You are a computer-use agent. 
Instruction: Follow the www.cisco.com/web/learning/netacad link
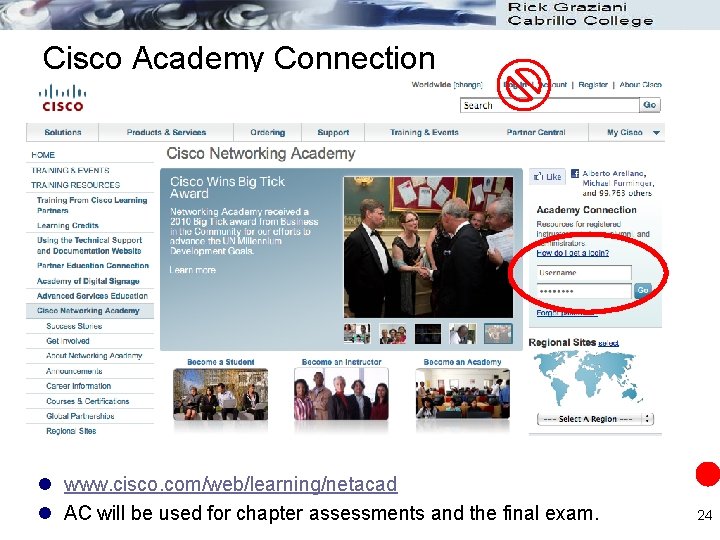231,484
